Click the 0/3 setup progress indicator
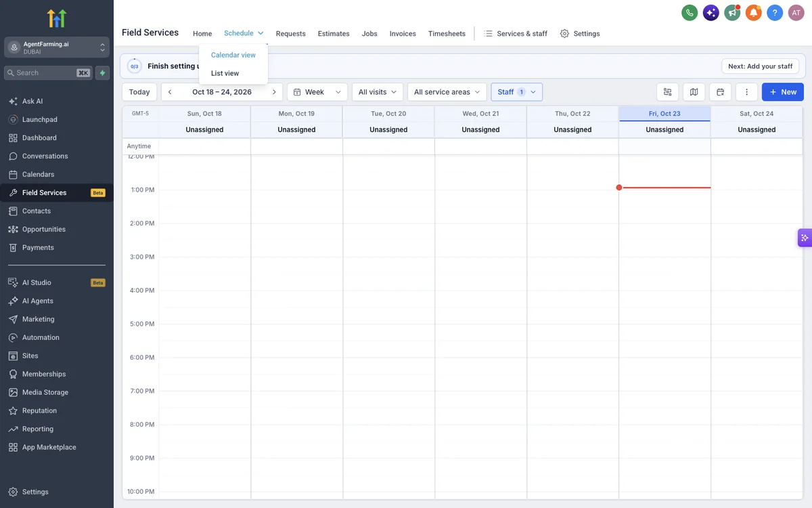 click(134, 66)
